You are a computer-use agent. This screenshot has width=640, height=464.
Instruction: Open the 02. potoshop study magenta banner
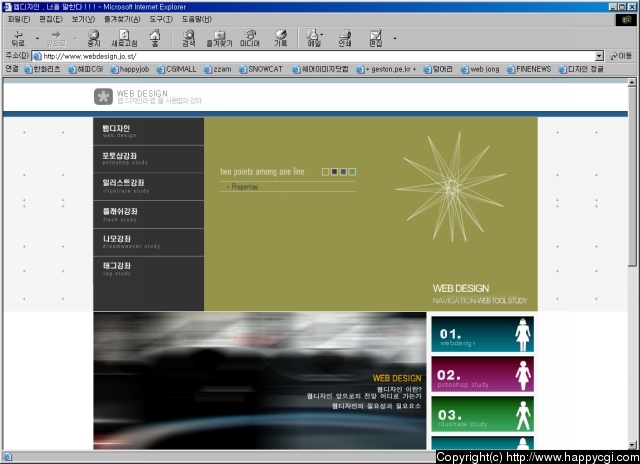pos(482,374)
